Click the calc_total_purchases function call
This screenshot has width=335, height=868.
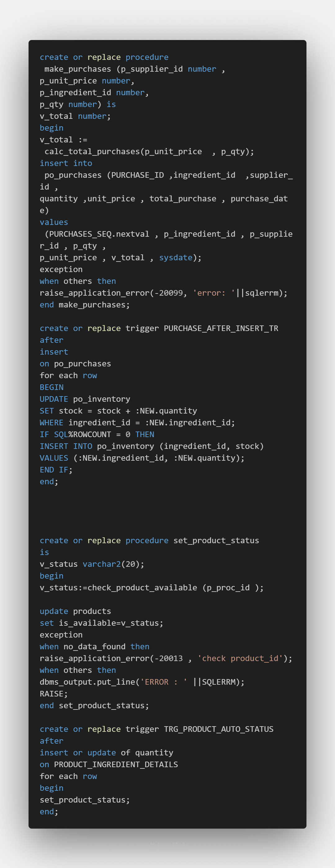pyautogui.click(x=92, y=152)
